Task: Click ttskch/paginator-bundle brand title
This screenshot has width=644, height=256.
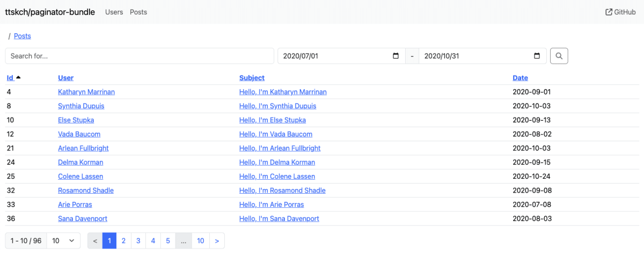Action: pos(50,12)
